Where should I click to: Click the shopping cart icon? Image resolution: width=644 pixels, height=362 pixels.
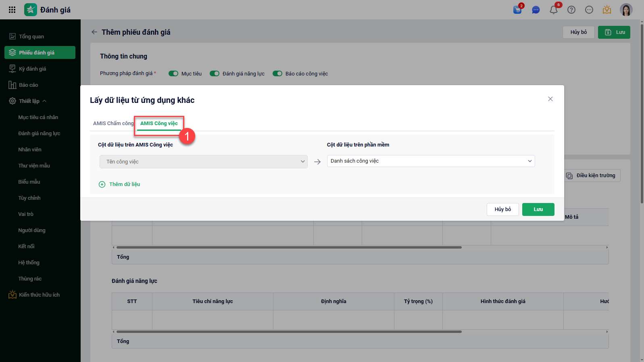tap(517, 10)
